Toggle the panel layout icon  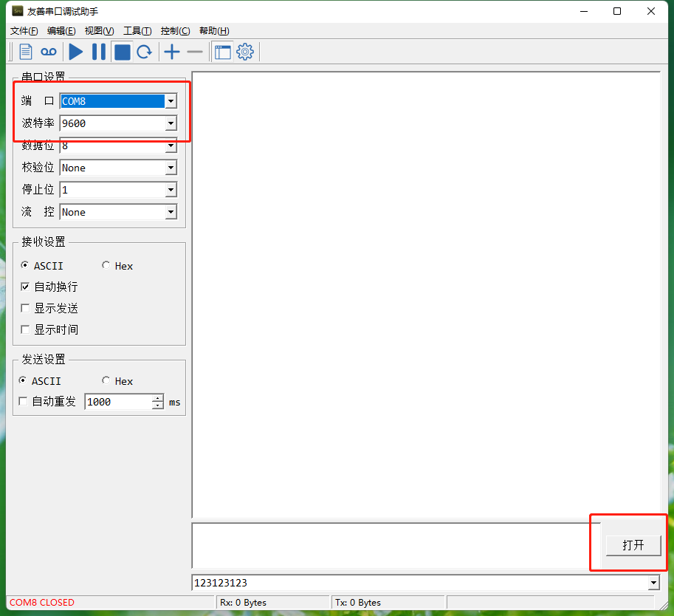(223, 52)
